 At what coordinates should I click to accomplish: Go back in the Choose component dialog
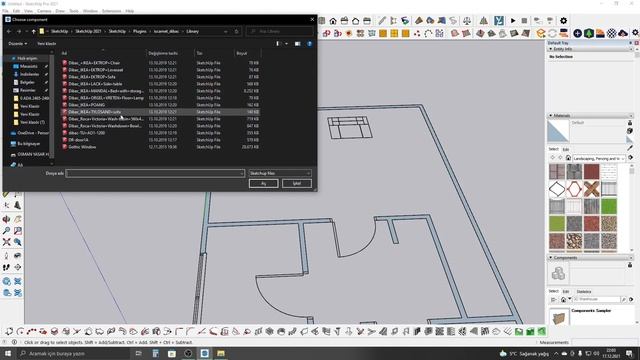click(9, 31)
